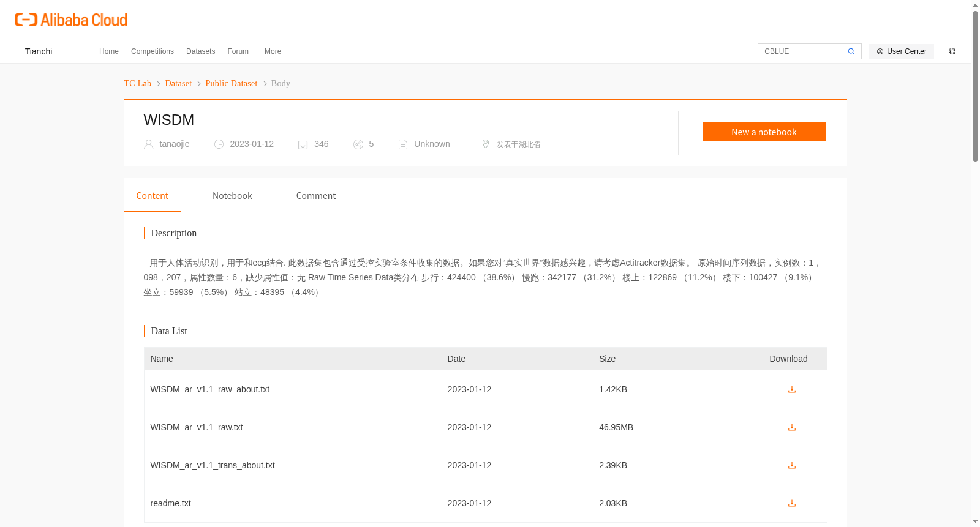
Task: Expand the More menu
Action: tap(273, 51)
